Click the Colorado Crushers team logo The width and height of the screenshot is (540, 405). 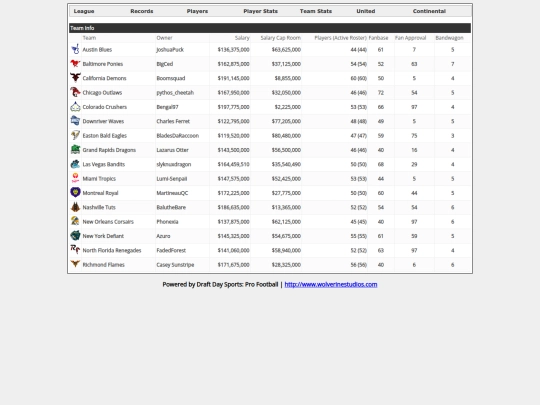75,107
